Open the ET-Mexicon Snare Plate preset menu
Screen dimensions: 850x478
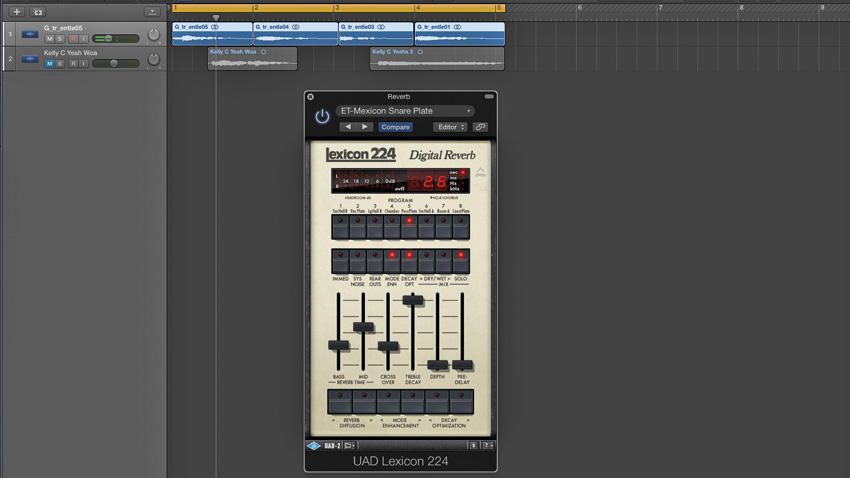tap(405, 111)
